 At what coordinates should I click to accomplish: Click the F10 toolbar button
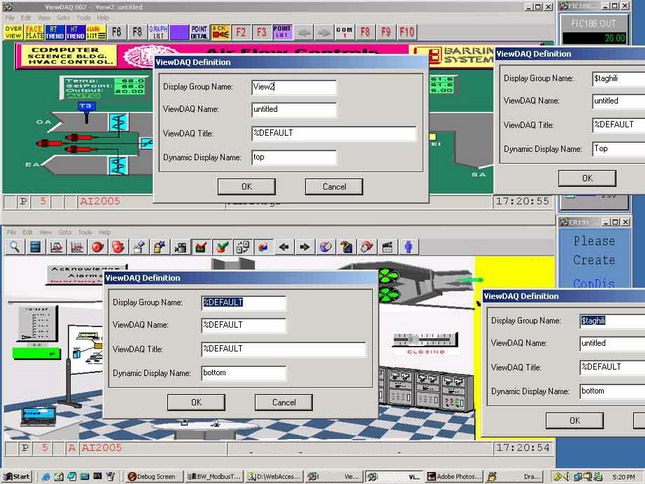click(407, 32)
